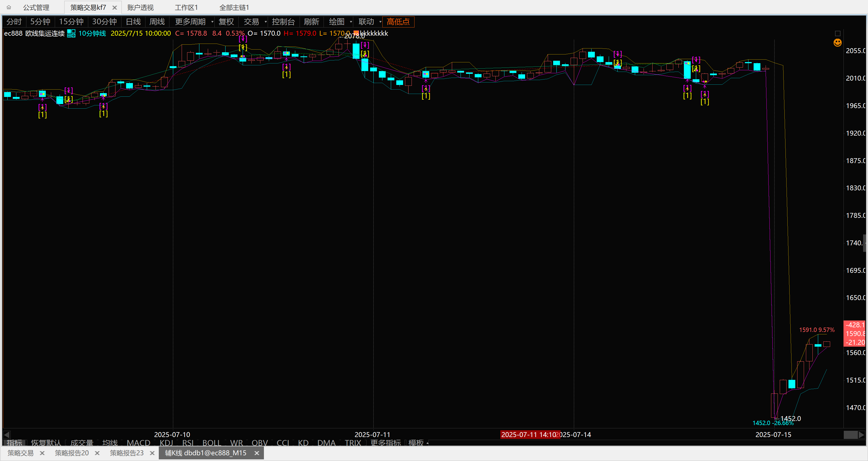Click the chart layout grid icon beside 欧线集运连续
The image size is (868, 461).
coord(71,33)
